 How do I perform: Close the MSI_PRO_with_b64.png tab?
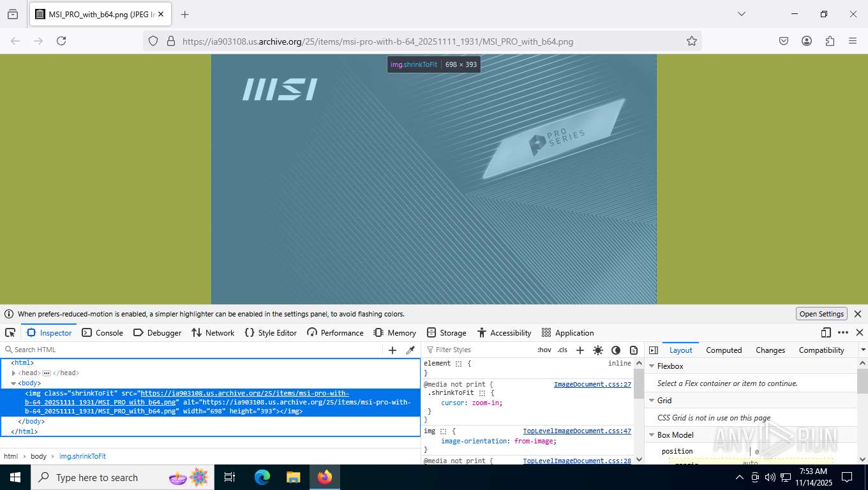tap(160, 14)
